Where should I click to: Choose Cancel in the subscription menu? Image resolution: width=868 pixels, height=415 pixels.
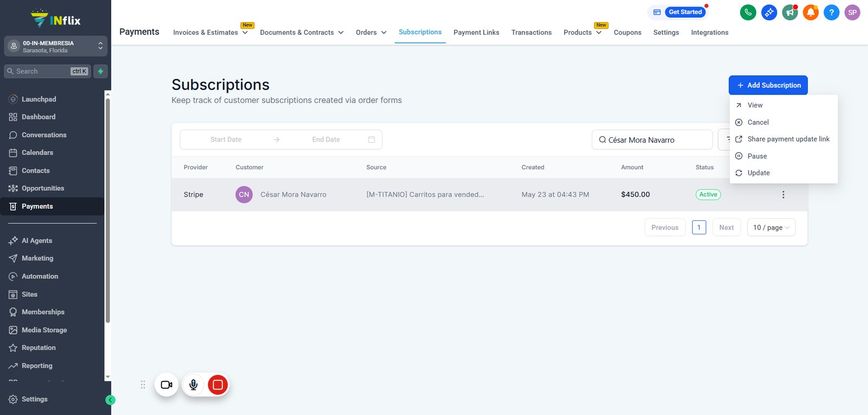click(x=783, y=122)
